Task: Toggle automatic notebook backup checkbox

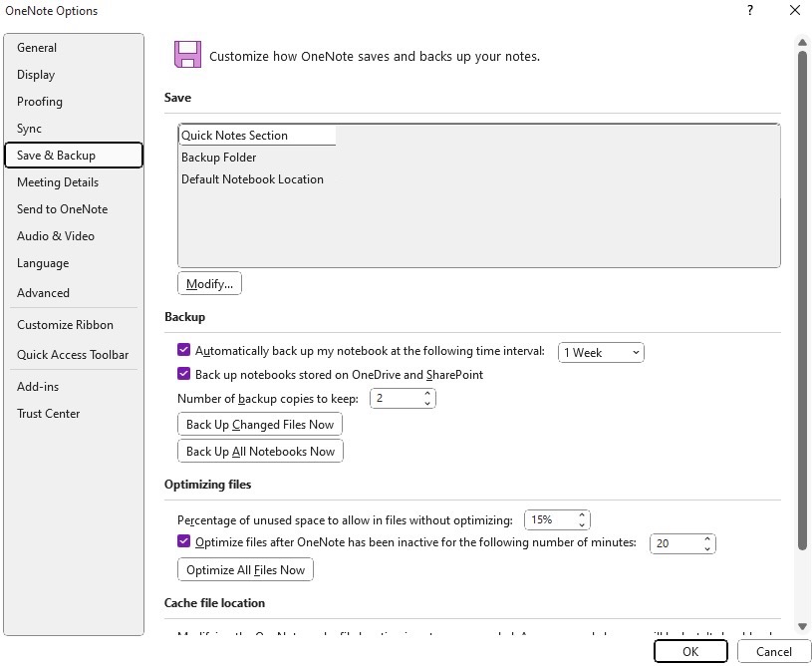Action: 184,350
